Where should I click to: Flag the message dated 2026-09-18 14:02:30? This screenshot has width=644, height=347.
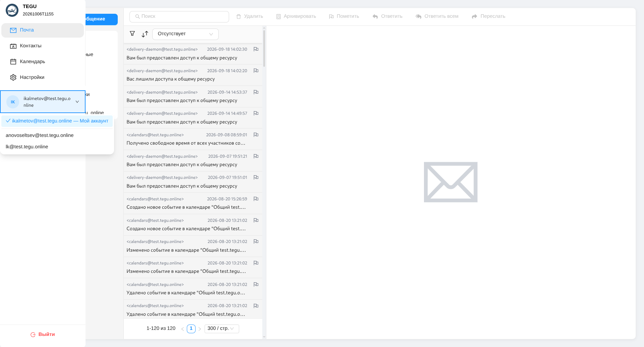(x=256, y=49)
